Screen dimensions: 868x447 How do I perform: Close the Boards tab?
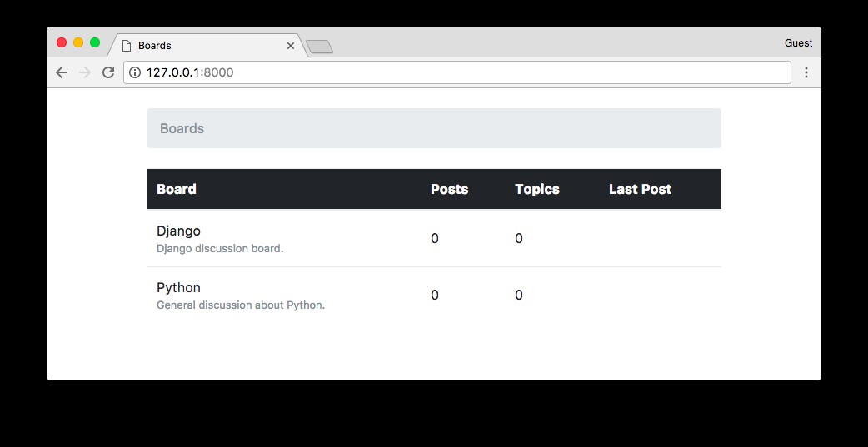point(291,46)
